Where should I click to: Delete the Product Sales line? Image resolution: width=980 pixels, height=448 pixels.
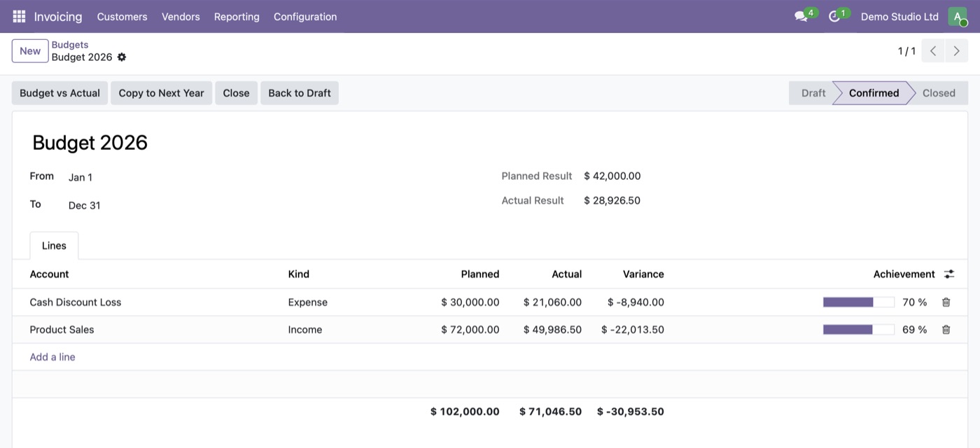click(x=946, y=330)
